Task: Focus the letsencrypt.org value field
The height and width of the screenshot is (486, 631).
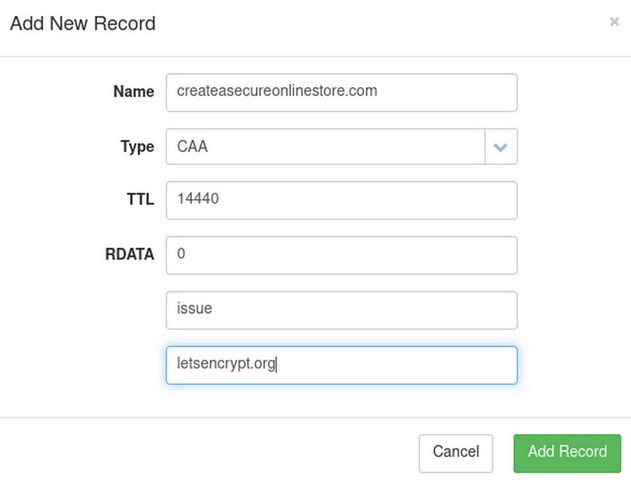Action: [341, 365]
